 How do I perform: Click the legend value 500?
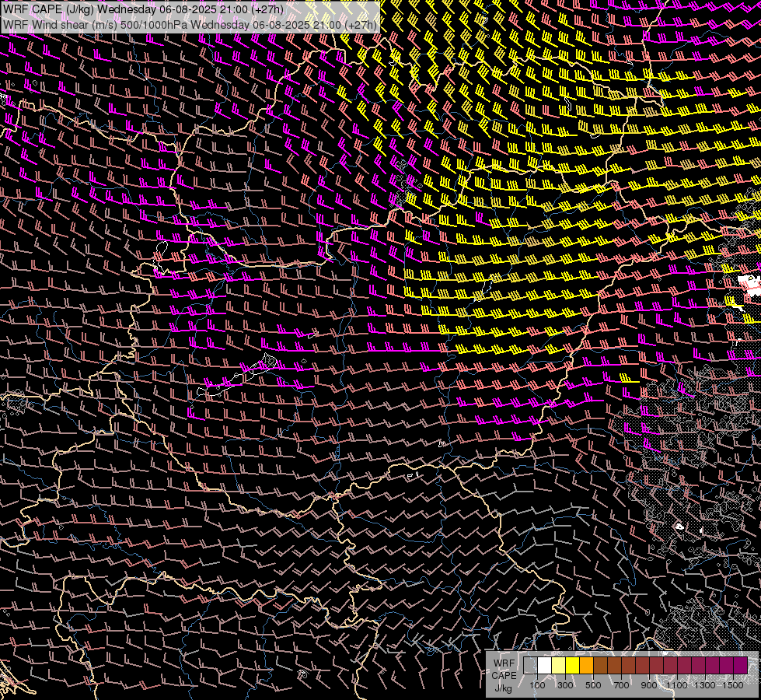[x=593, y=685]
